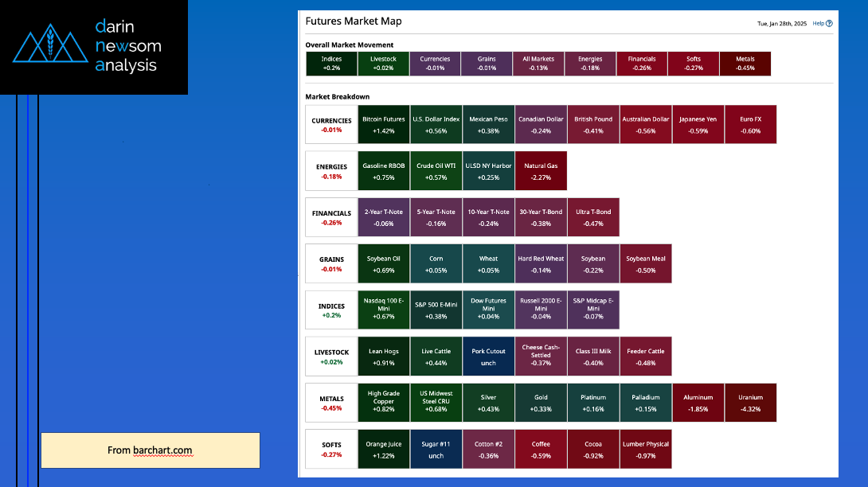Click the Help question mark icon
This screenshot has width=868, height=487.
click(x=829, y=24)
